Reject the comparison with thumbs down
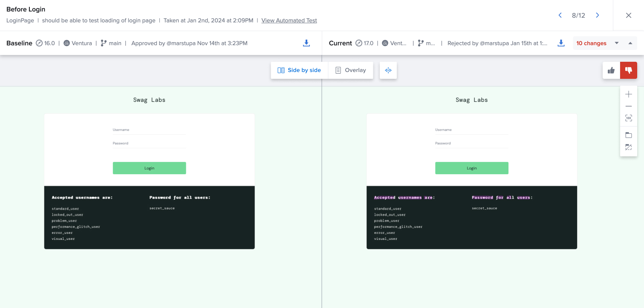 [x=628, y=70]
